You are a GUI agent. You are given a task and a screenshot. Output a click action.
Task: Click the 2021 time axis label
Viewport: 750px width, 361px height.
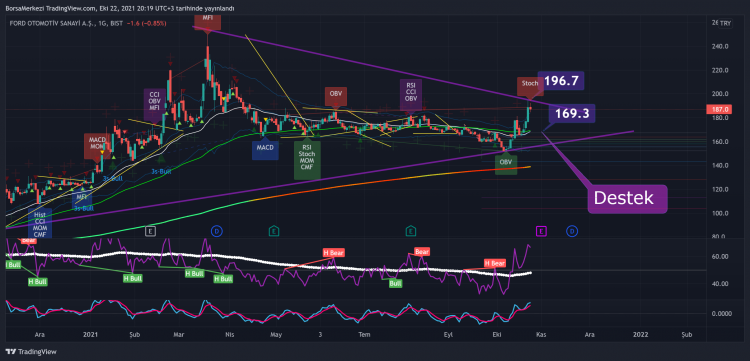click(90, 335)
